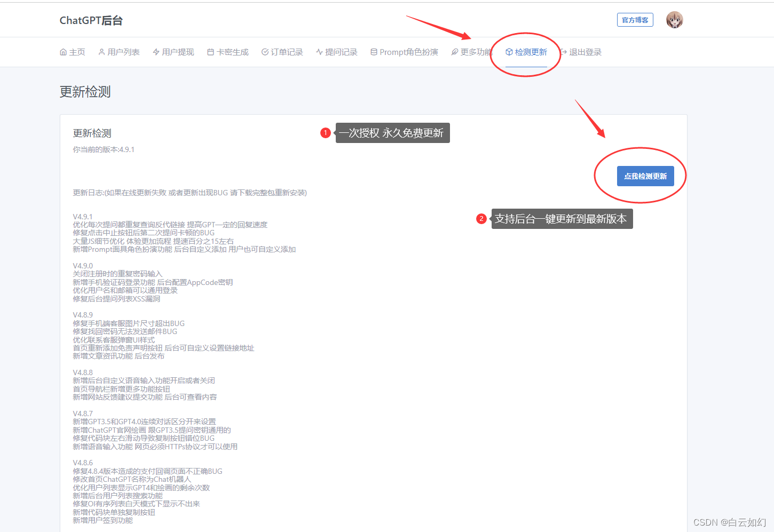Click the rocket icon beside 更多功能
Screen dimensions: 774x532
(x=455, y=52)
